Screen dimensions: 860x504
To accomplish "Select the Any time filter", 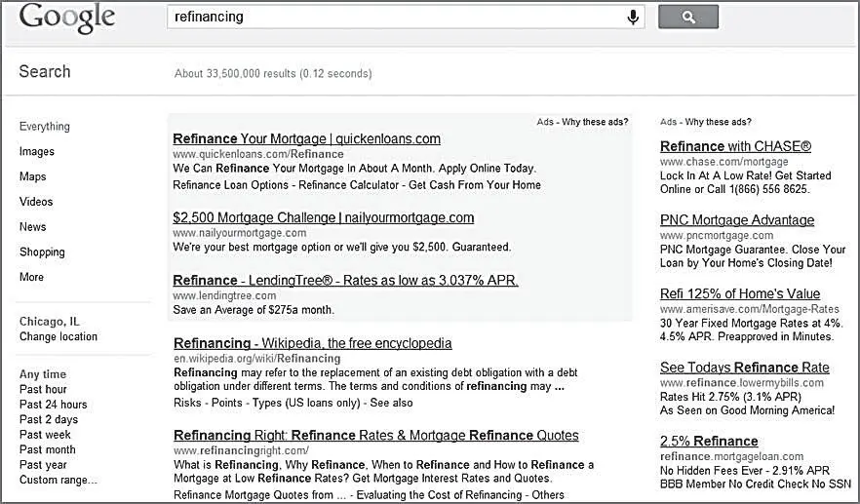I will 43,374.
